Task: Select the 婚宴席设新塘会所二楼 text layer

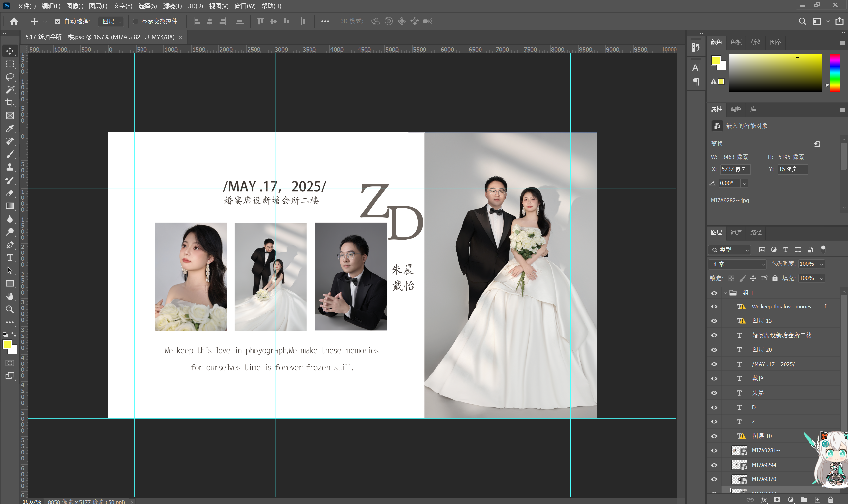Action: pos(781,335)
